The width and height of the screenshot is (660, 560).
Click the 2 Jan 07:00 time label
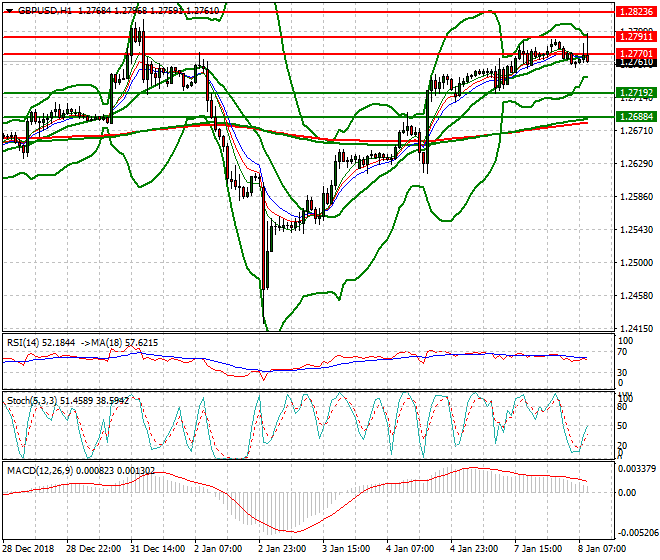218,549
